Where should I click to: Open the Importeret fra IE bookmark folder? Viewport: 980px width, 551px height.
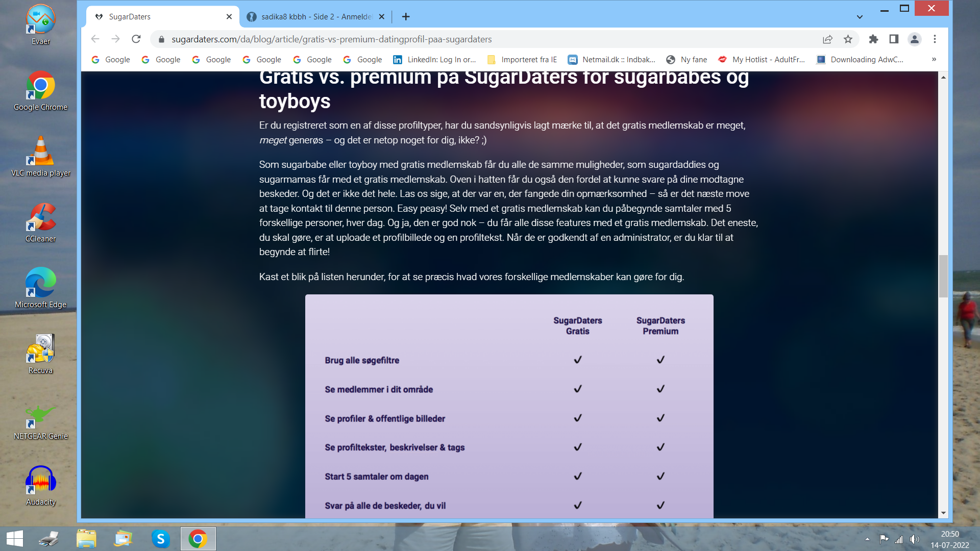522,60
